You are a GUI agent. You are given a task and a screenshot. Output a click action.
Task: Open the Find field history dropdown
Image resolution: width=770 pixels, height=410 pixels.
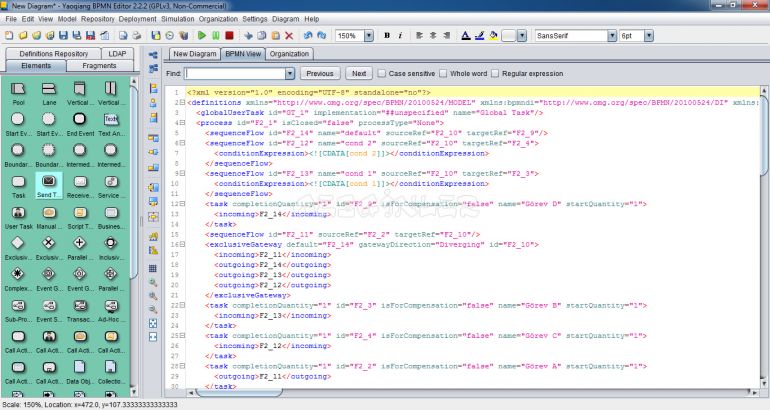tap(290, 74)
